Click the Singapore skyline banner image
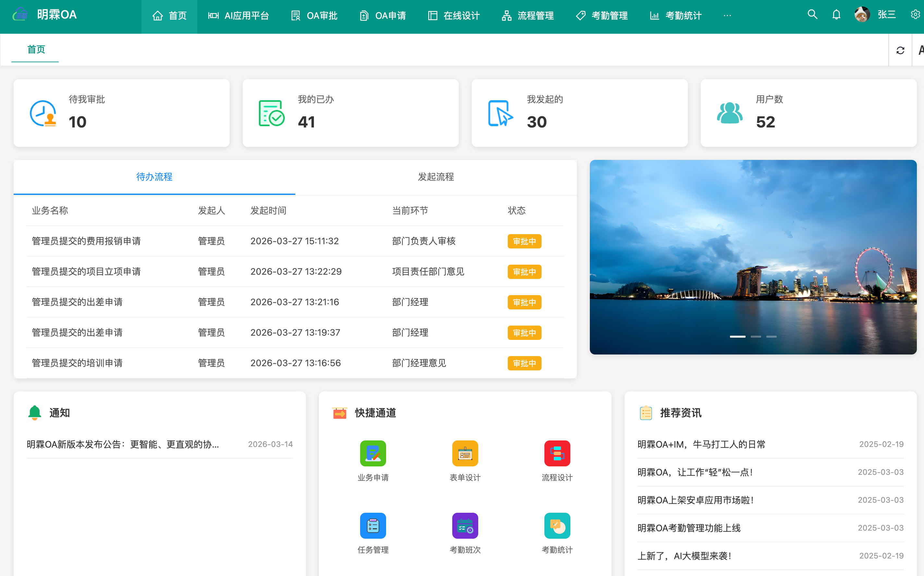 pos(753,257)
